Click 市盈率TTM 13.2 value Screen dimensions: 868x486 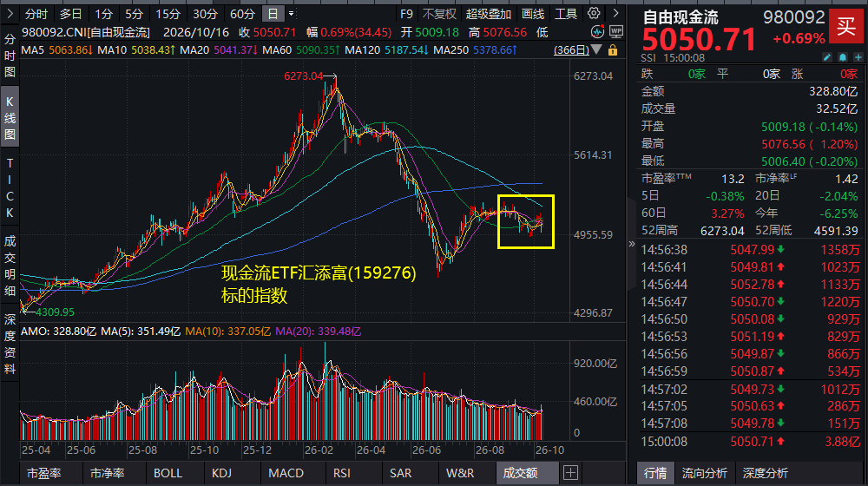point(733,180)
